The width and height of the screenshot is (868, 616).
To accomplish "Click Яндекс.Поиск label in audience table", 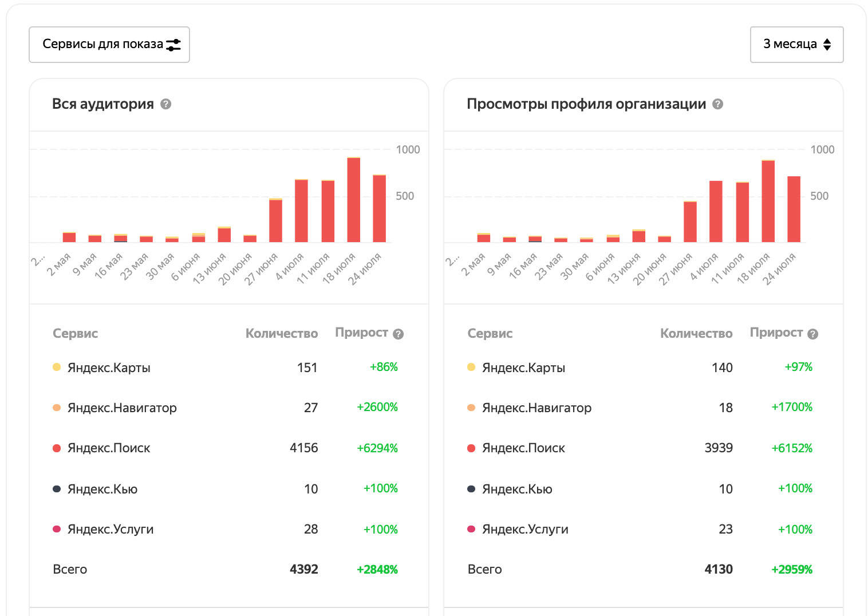I will coord(109,448).
